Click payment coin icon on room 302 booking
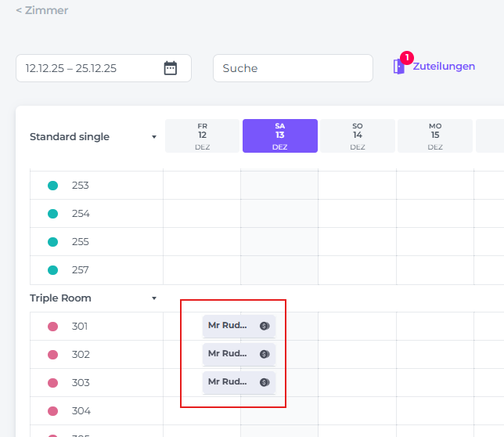Image resolution: width=504 pixels, height=437 pixels. click(x=265, y=354)
